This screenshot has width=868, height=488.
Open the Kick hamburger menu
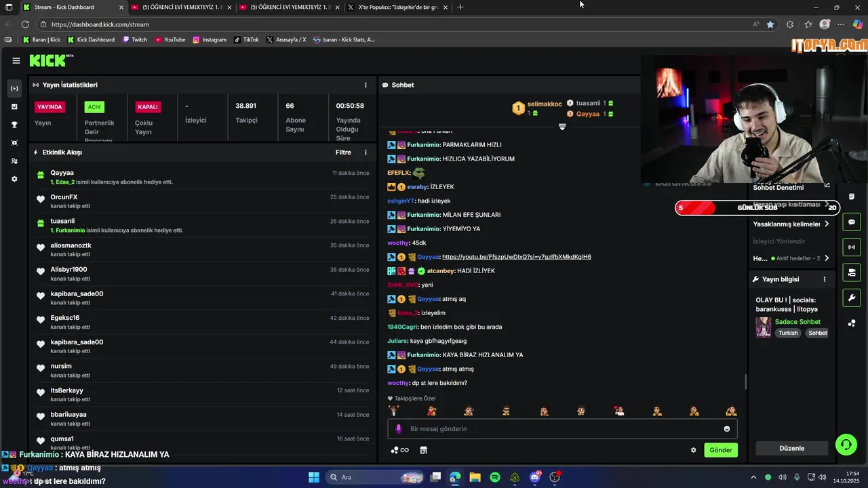click(16, 60)
